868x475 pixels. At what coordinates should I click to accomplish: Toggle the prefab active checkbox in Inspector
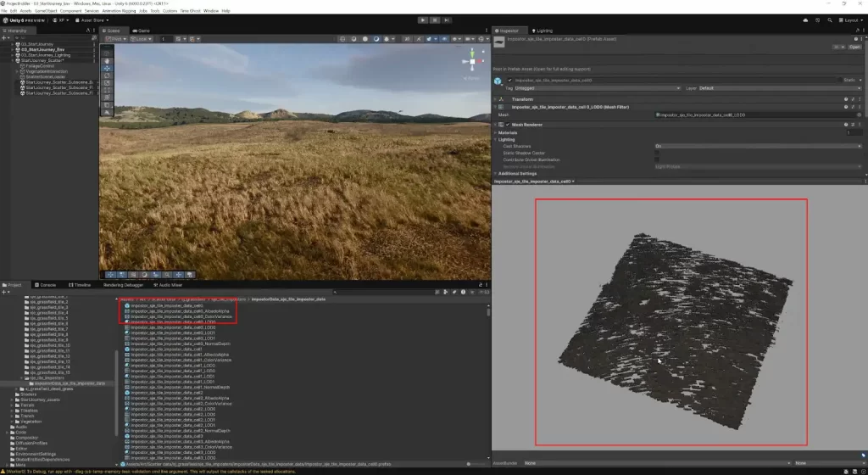point(509,80)
